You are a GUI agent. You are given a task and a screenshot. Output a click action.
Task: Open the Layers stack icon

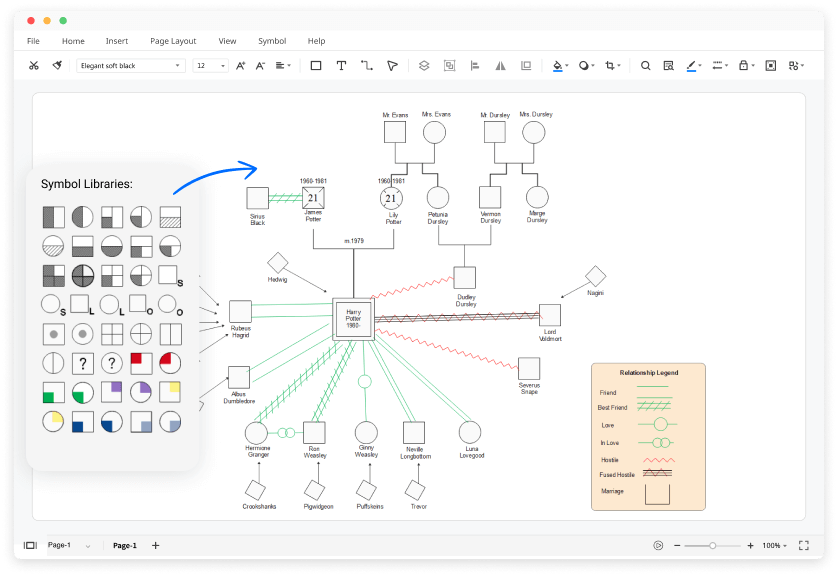point(424,66)
